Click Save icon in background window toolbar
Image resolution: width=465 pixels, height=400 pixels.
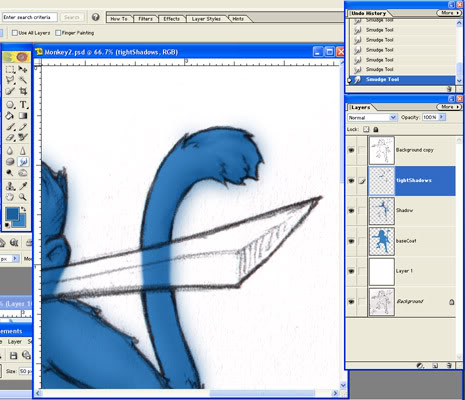13,355
